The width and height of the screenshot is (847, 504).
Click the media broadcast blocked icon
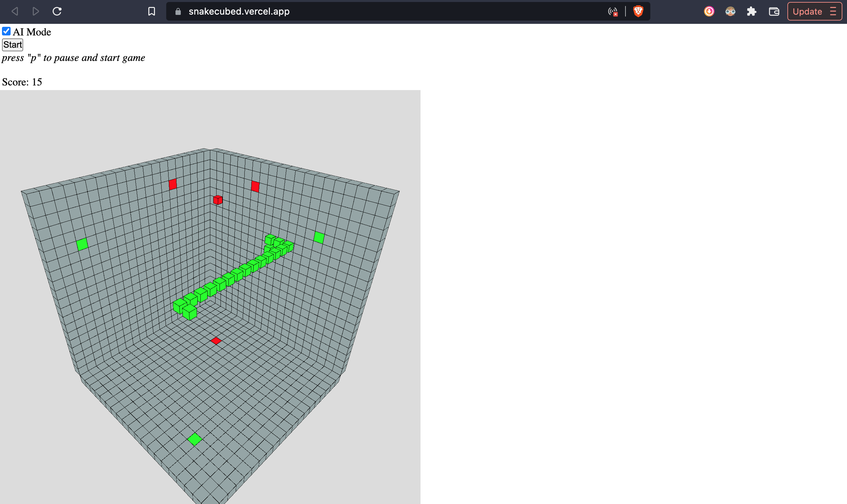tap(613, 12)
